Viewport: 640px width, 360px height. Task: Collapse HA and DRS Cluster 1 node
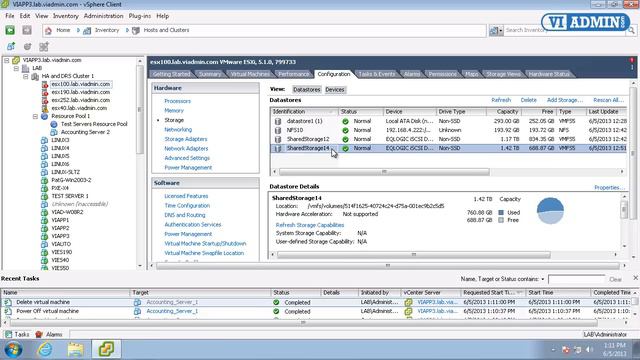tap(26, 76)
